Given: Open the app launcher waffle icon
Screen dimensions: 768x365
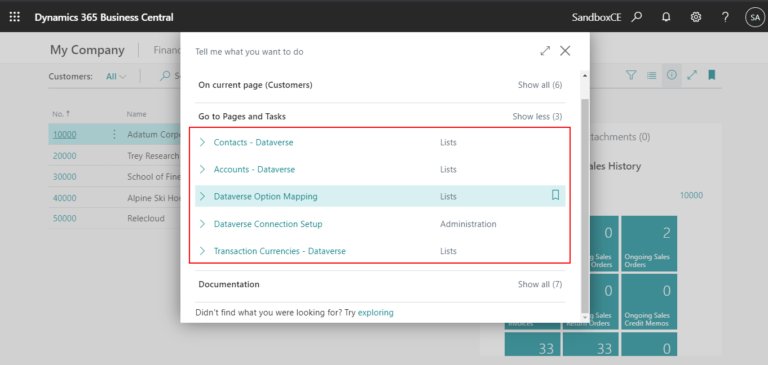Looking at the screenshot, I should pyautogui.click(x=15, y=17).
